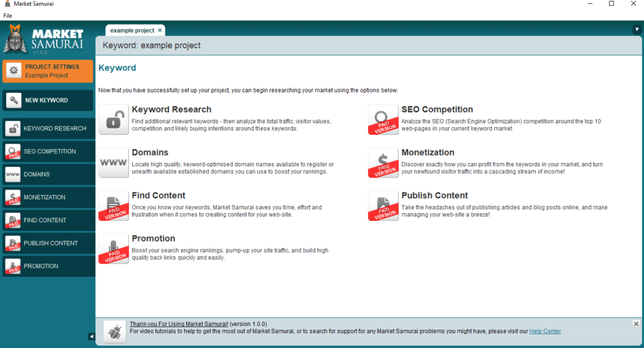
Task: Click the New Keyword key icon
Action: [x=14, y=100]
